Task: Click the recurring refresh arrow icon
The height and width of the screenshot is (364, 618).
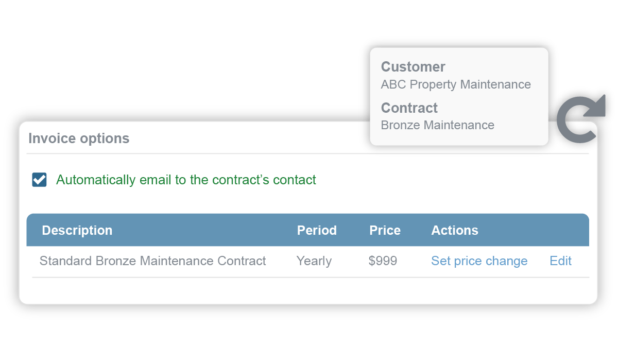Action: coord(580,118)
